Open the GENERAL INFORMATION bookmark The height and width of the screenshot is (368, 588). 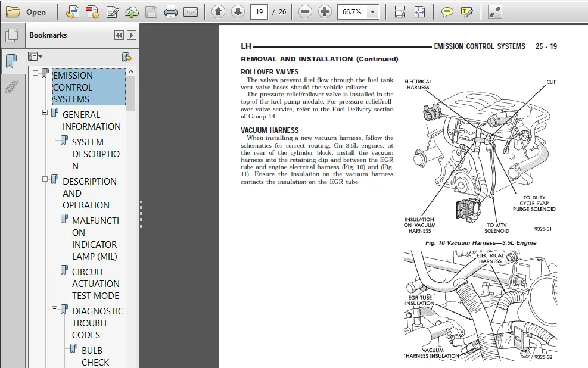92,121
